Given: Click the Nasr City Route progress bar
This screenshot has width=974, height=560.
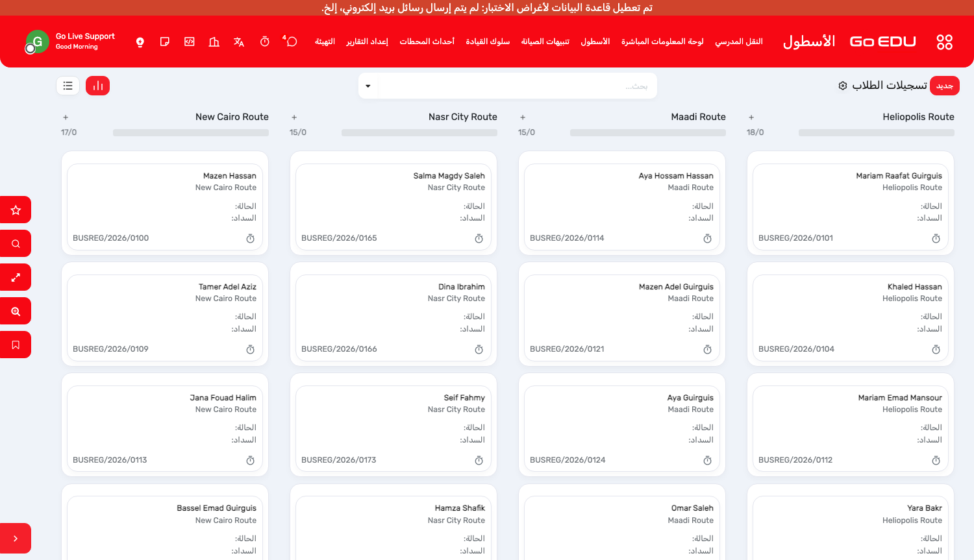Looking at the screenshot, I should [419, 132].
